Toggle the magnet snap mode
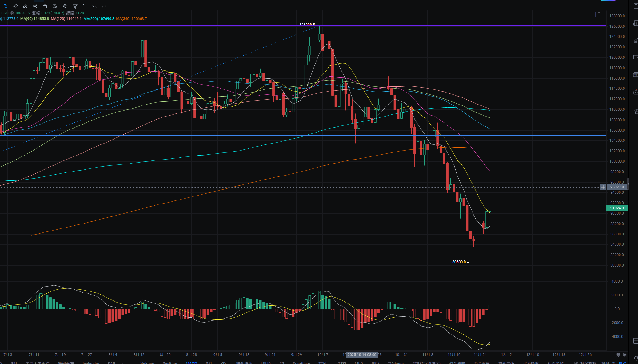The height and width of the screenshot is (364, 638). tap(65, 6)
